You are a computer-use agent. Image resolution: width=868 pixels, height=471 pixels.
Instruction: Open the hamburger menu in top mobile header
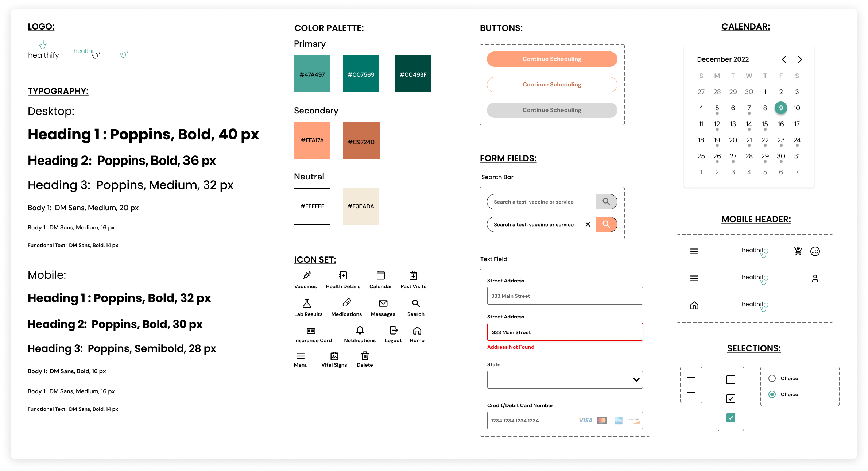pyautogui.click(x=694, y=251)
